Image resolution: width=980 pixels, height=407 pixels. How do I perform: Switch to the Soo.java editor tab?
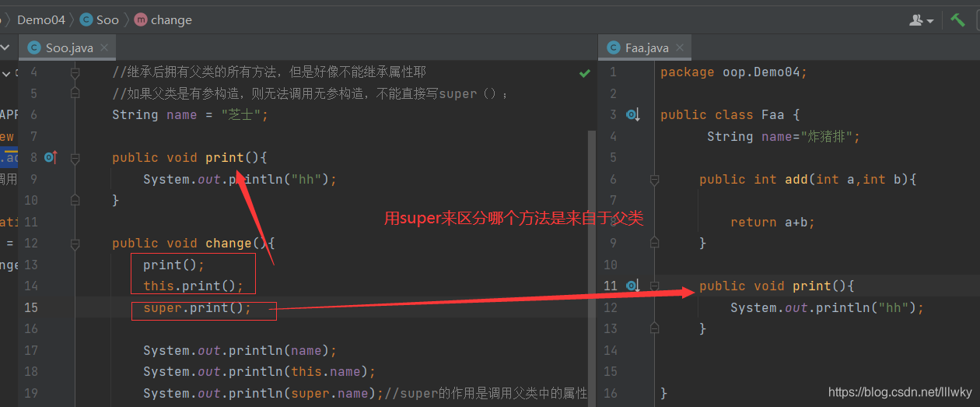click(x=68, y=47)
